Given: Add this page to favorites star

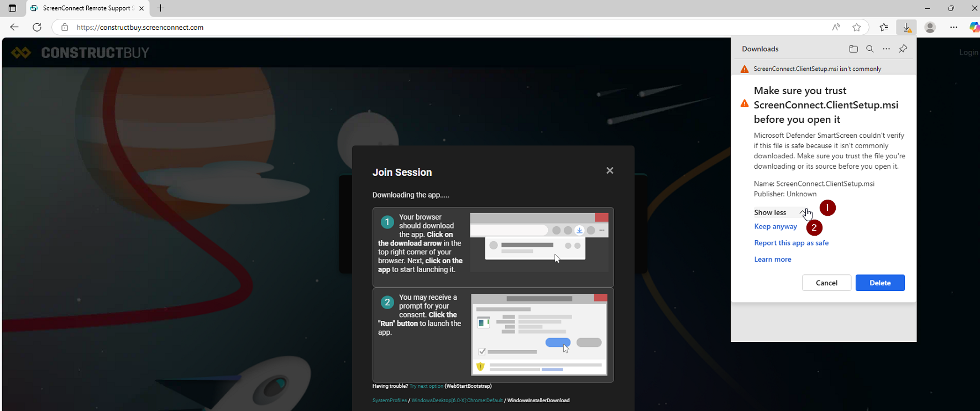Looking at the screenshot, I should coord(857,27).
